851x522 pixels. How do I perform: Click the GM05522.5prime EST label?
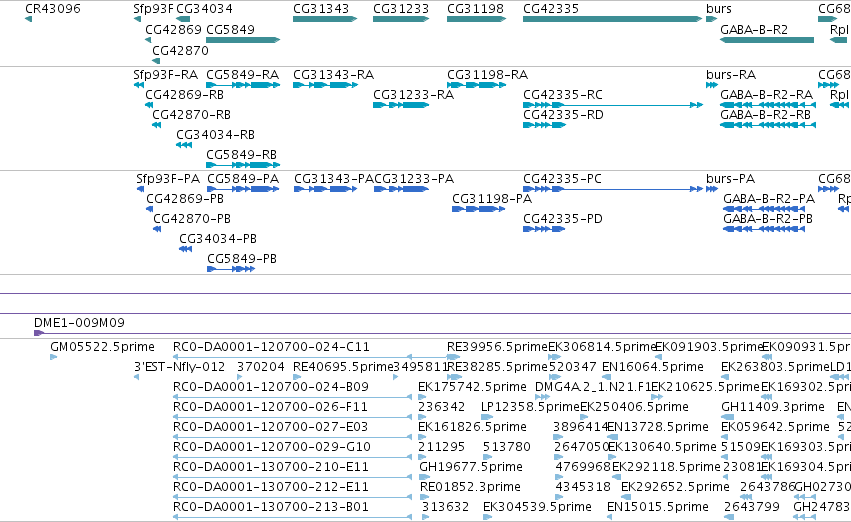coord(103,347)
